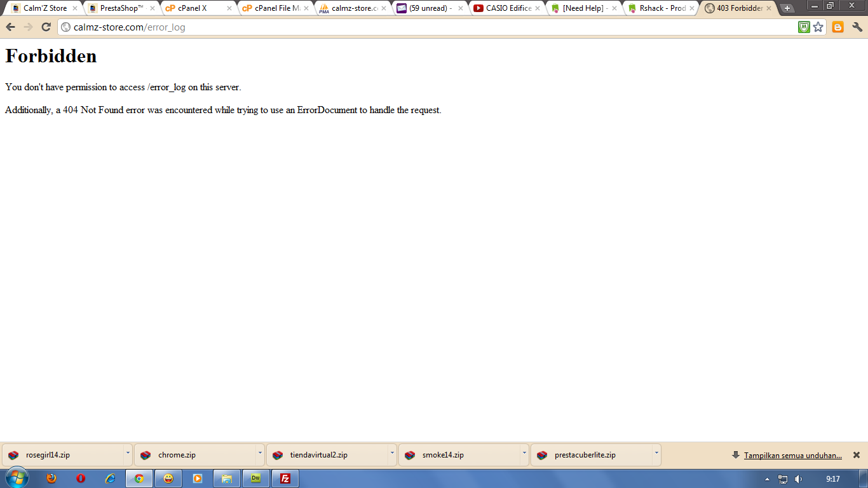Open a new tab with plus button
Viewport: 868px width, 488px height.
[x=787, y=8]
